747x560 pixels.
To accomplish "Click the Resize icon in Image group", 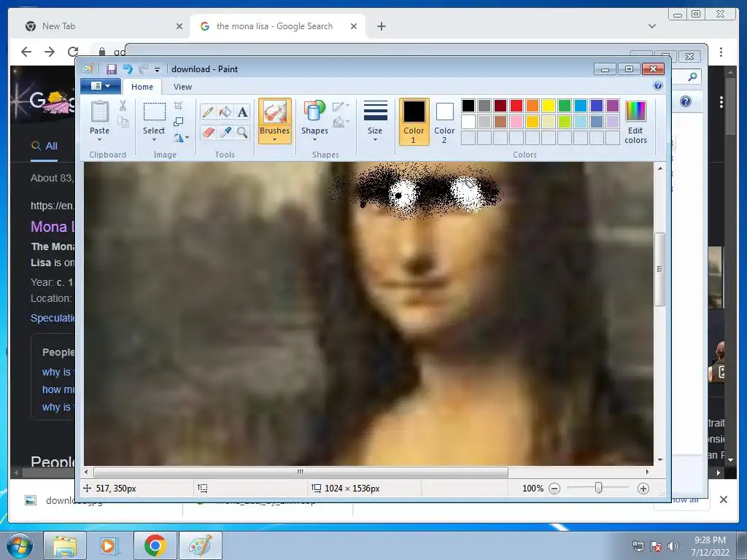I will [x=179, y=122].
